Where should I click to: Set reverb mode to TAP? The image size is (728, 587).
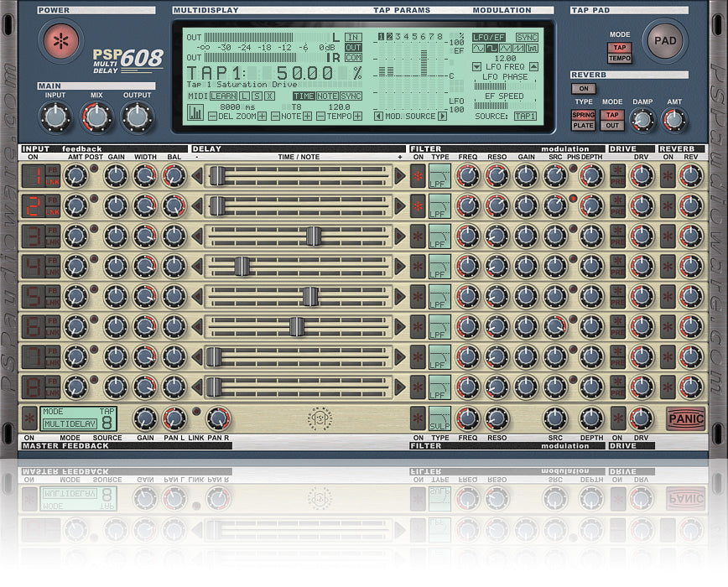pyautogui.click(x=612, y=115)
